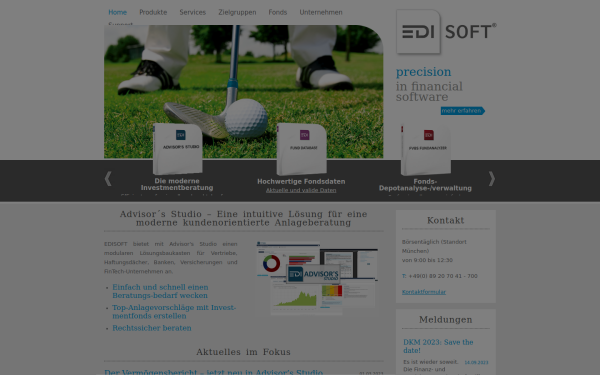Open the Kontaktformular link

pos(424,292)
